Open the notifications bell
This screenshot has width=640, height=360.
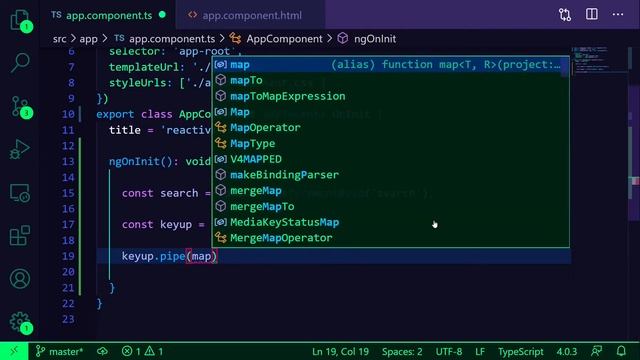tap(621, 351)
